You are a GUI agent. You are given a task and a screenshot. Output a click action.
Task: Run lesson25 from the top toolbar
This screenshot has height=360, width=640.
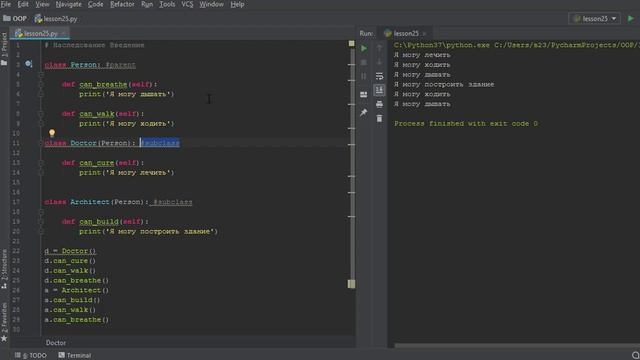pos(631,18)
